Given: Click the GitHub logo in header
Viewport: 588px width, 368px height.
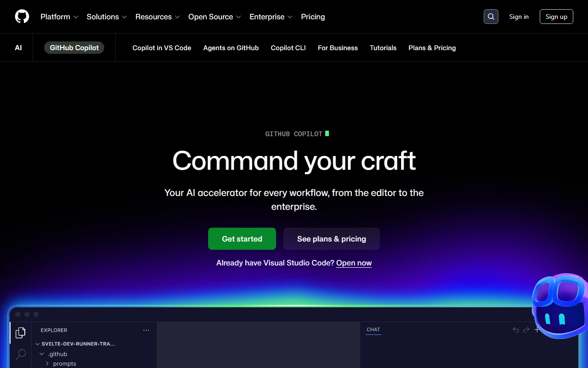Looking at the screenshot, I should (22, 17).
